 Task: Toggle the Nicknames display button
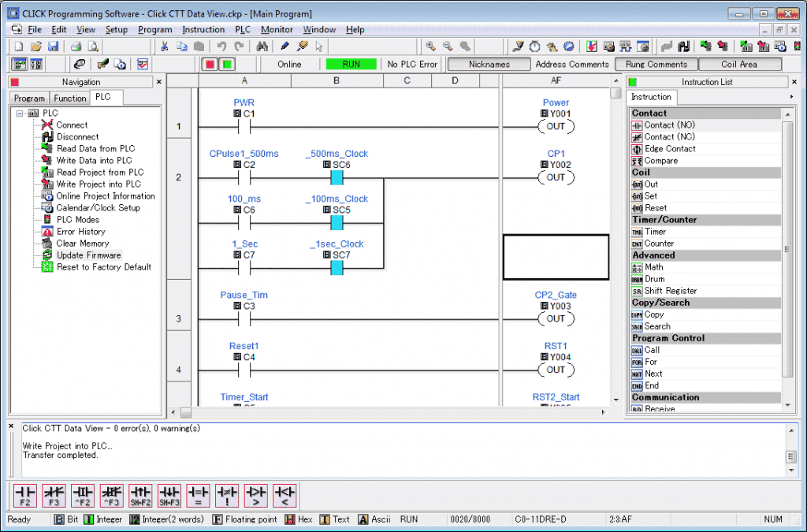[489, 64]
